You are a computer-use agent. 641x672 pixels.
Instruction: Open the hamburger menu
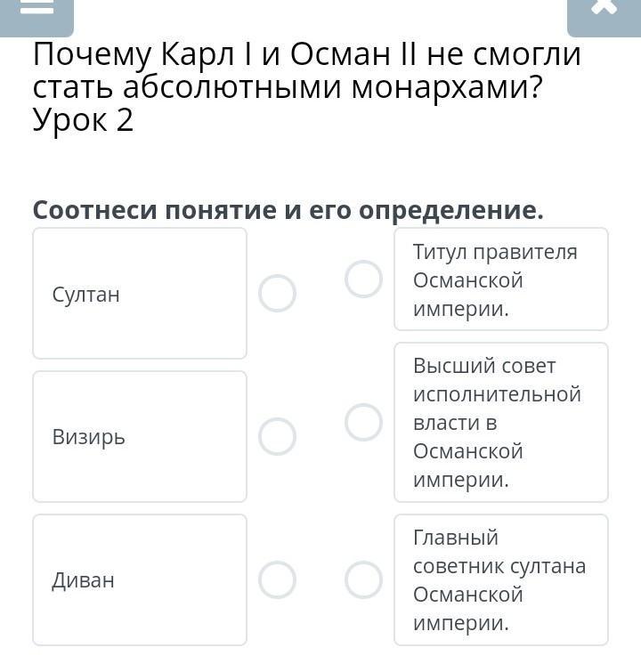click(x=37, y=9)
